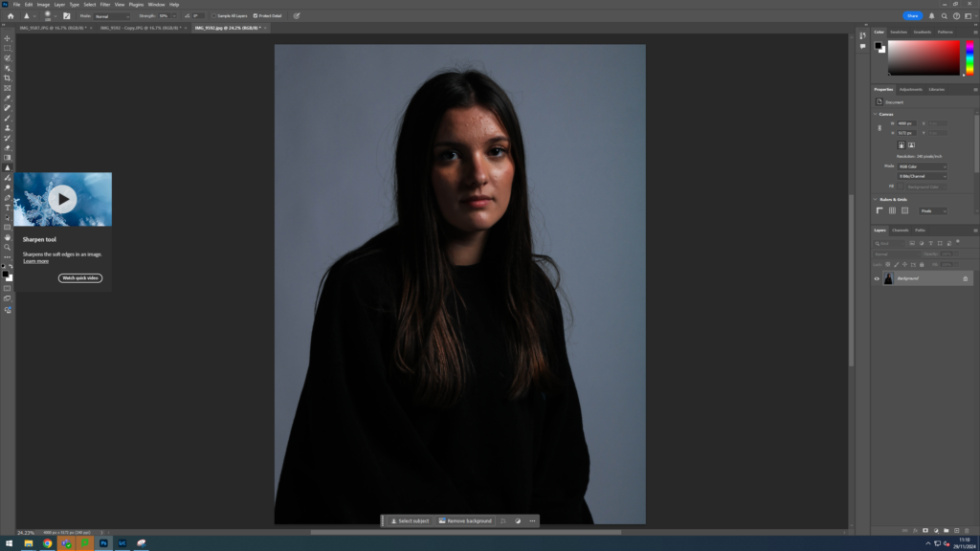Toggle the grid display icon

[892, 211]
